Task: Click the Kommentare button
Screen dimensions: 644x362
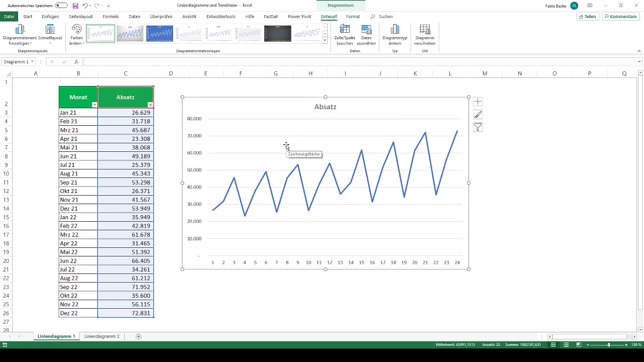Action: tap(620, 17)
